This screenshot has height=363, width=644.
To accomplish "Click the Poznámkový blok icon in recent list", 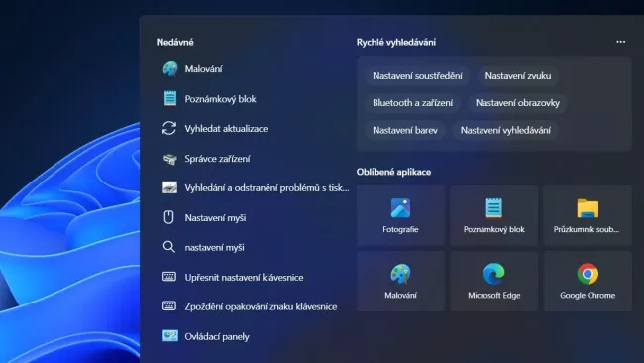I will coord(169,98).
